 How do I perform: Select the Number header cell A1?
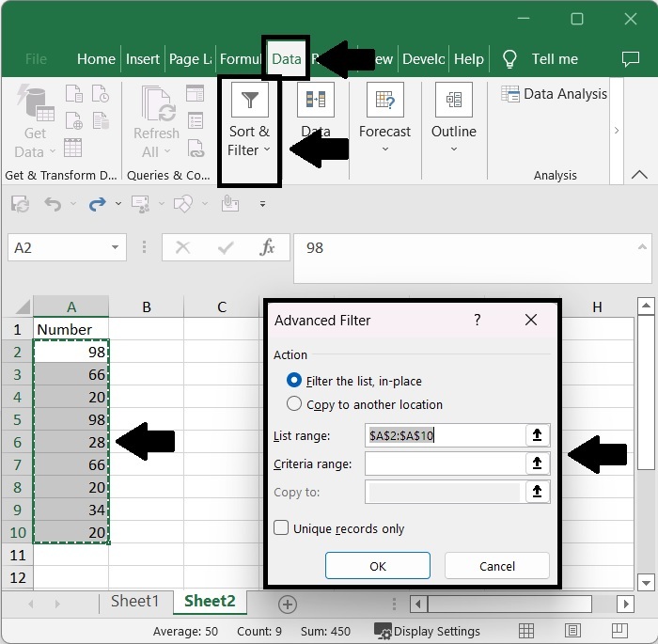tap(71, 329)
